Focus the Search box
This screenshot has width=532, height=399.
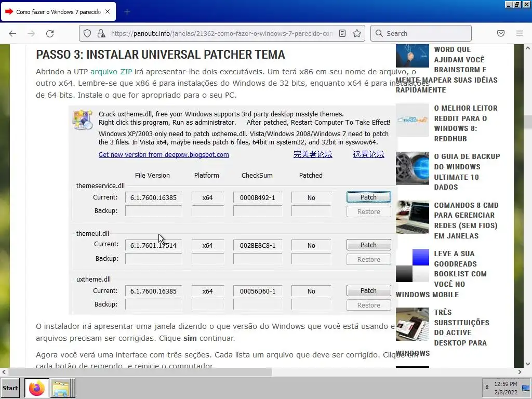(421, 33)
